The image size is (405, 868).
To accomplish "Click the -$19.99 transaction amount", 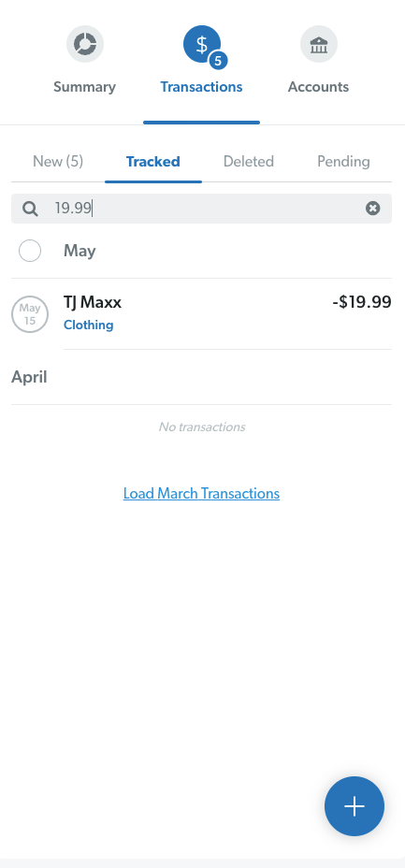I will click(362, 302).
